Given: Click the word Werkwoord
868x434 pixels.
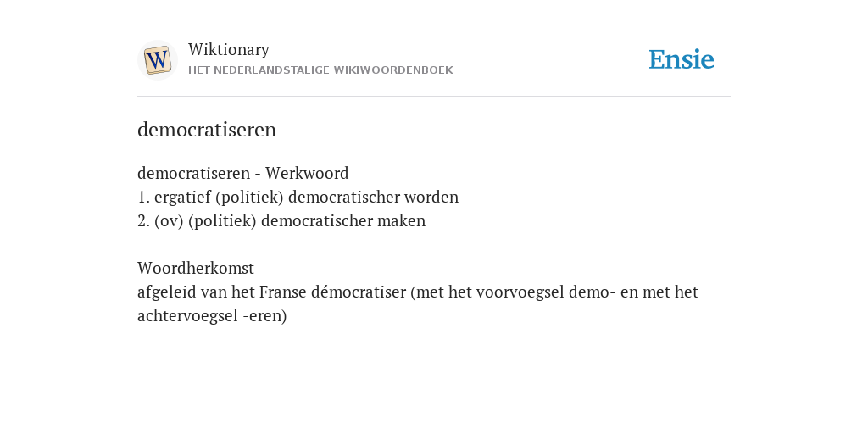Looking at the screenshot, I should pos(307,173).
